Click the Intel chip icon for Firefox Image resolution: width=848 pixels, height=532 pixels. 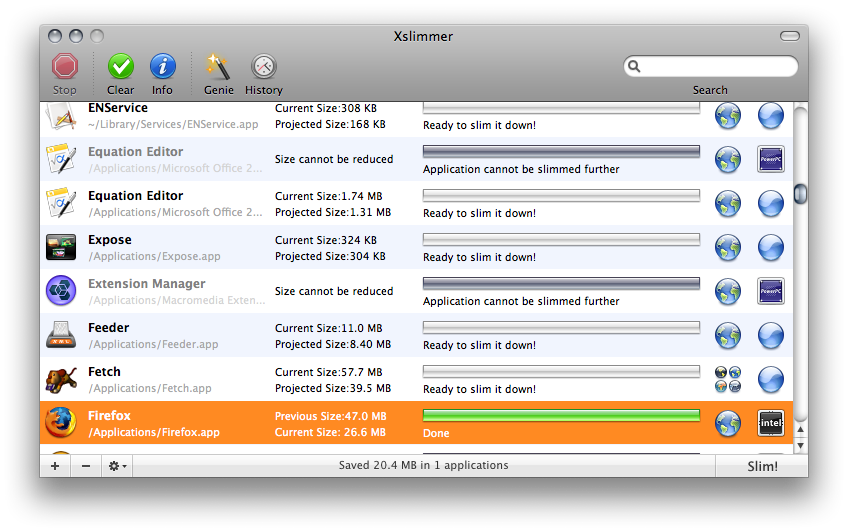pyautogui.click(x=771, y=423)
